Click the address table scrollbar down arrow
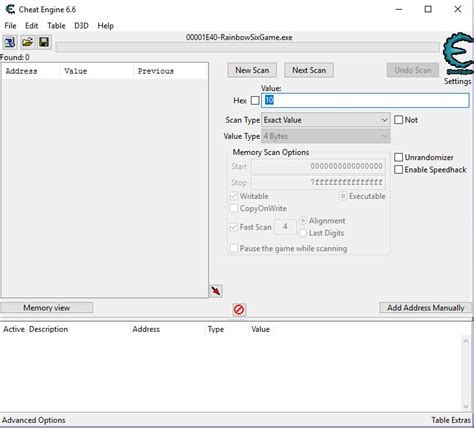Image resolution: width=474 pixels, height=428 pixels. [466, 406]
